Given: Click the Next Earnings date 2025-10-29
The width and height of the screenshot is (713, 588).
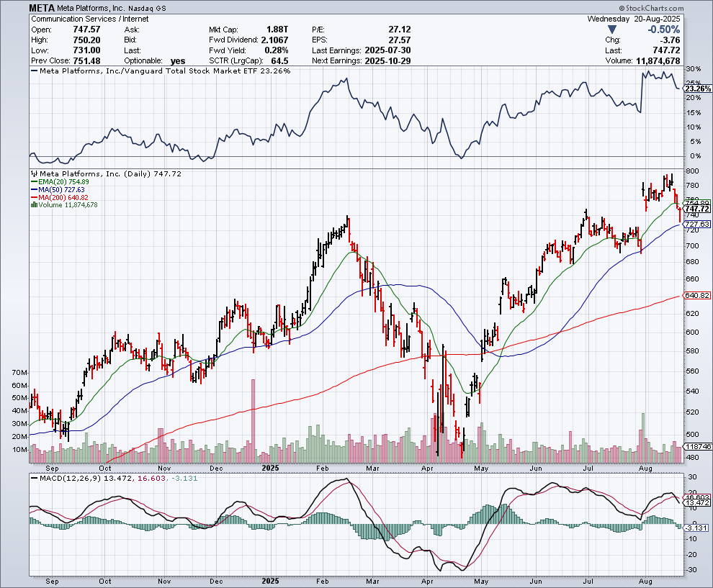Looking at the screenshot, I should point(388,61).
